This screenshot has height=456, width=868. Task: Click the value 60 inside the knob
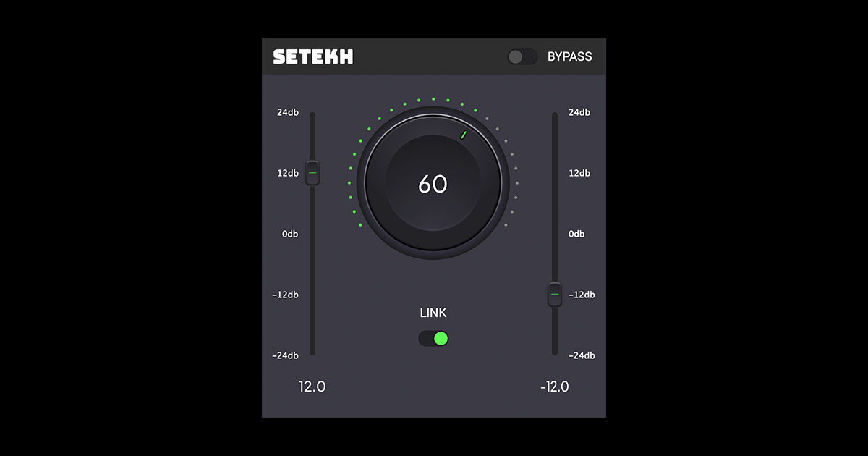[x=433, y=185]
